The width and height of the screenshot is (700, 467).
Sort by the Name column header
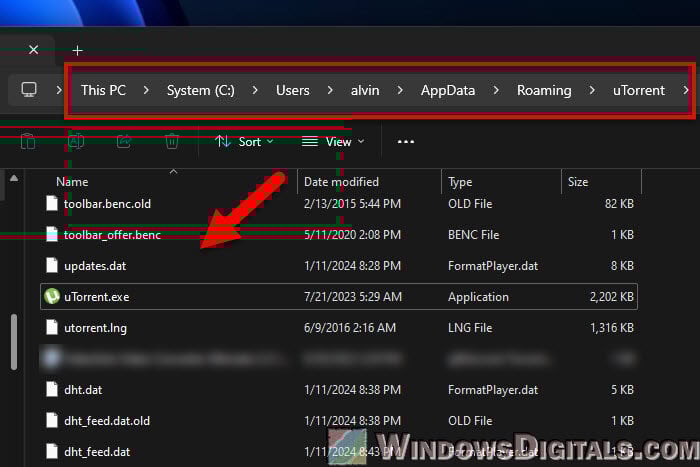[72, 182]
